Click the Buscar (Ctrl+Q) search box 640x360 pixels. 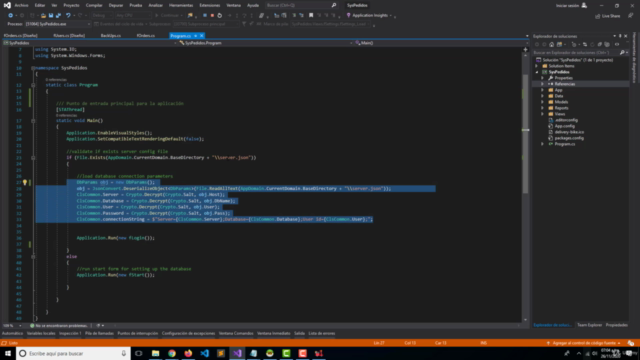[x=301, y=5]
